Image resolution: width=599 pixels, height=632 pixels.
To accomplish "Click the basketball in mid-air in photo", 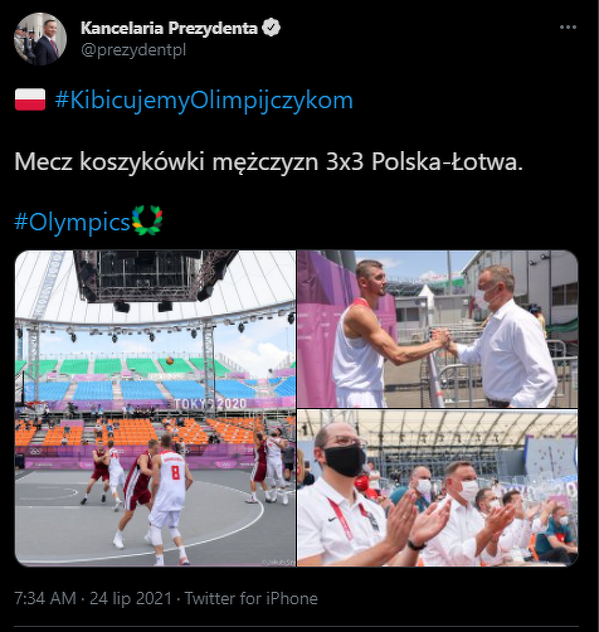I will [170, 360].
